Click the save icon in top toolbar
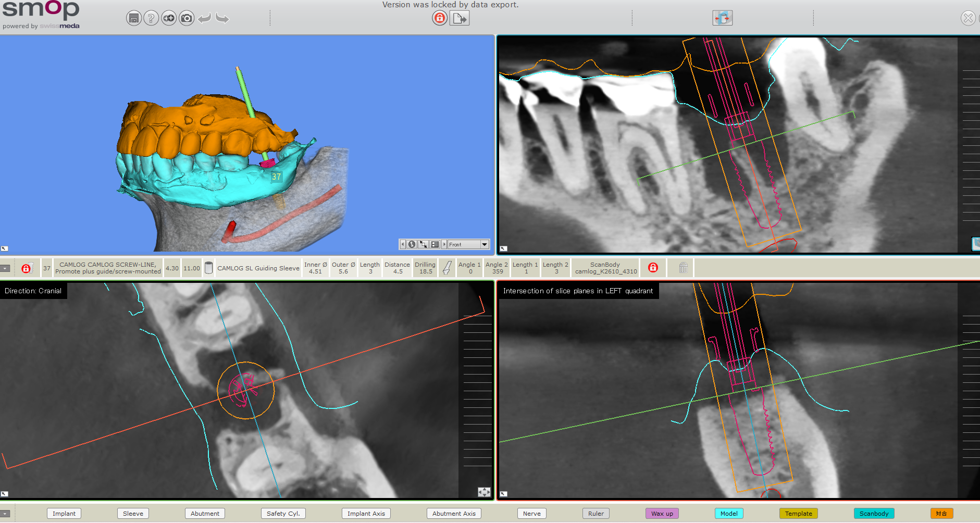This screenshot has height=523, width=980. coord(134,19)
